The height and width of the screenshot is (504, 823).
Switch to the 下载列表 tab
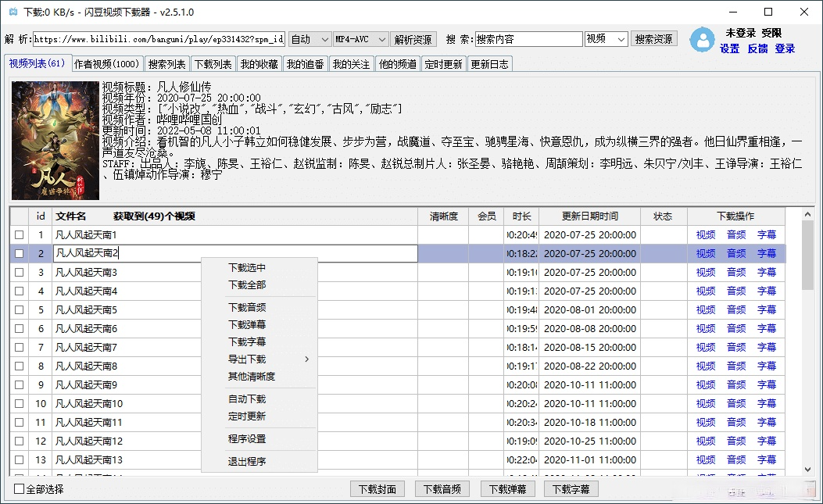coord(213,64)
